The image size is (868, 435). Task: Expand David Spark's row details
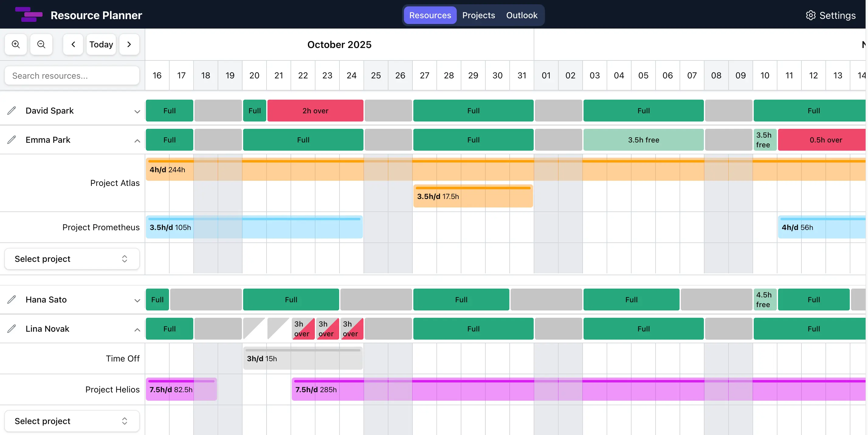(137, 111)
